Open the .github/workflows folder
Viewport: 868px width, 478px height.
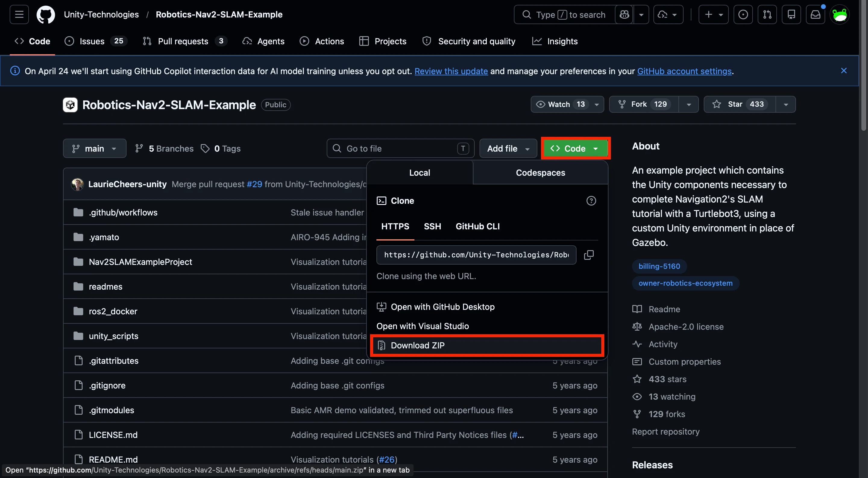pyautogui.click(x=123, y=212)
